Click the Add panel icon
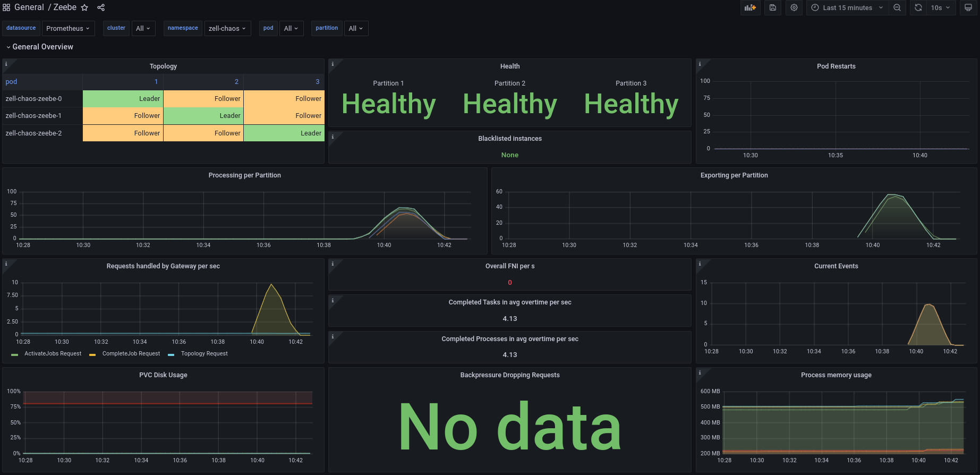The image size is (980, 475). [750, 7]
